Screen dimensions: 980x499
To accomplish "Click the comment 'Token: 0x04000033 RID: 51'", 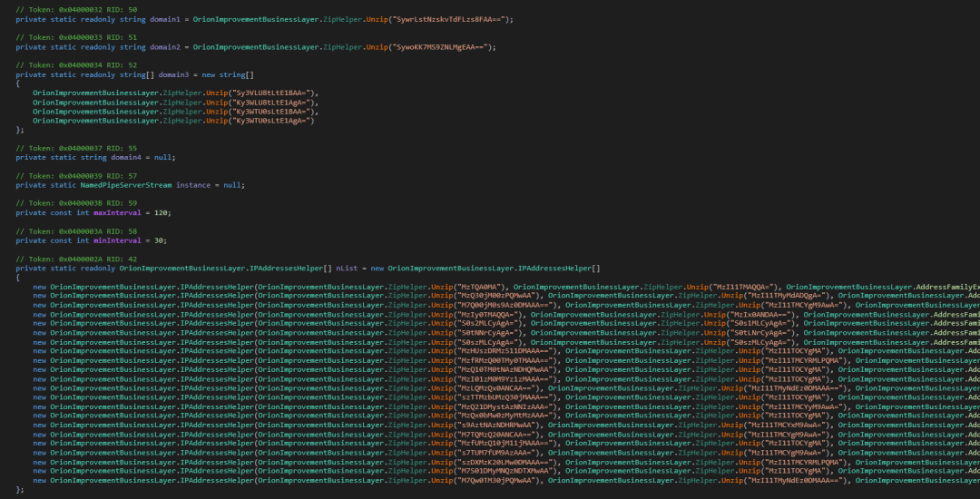I will (76, 37).
